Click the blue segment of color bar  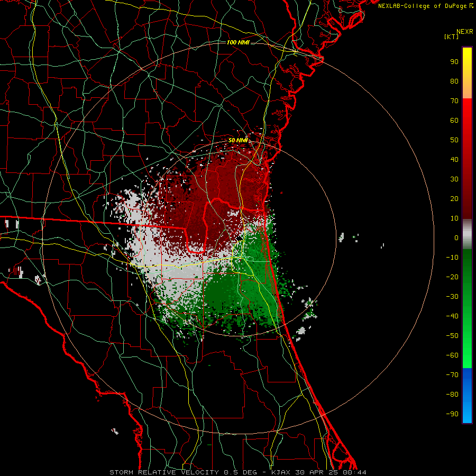pyautogui.click(x=467, y=395)
